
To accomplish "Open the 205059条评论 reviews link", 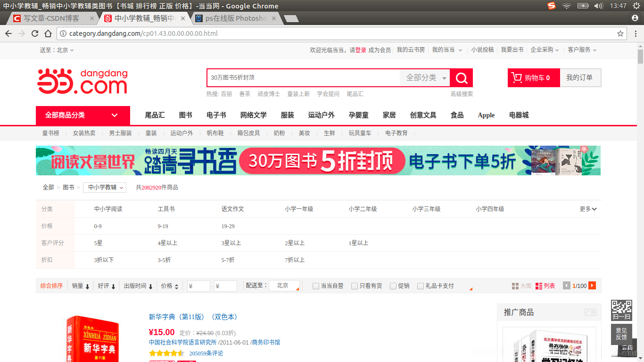I will click(206, 354).
